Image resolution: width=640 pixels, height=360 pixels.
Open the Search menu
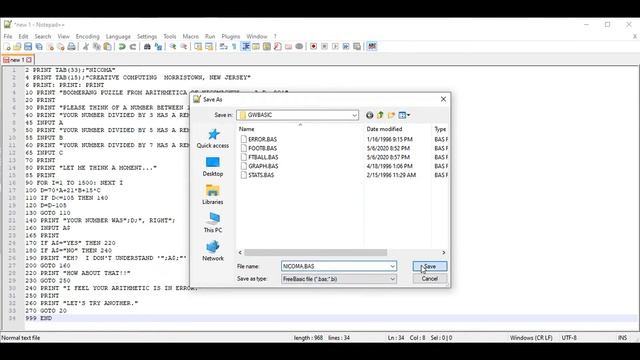point(42,36)
